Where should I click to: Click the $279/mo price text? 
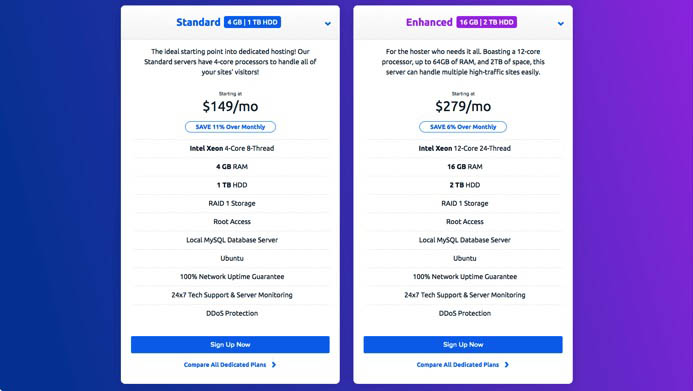click(463, 106)
